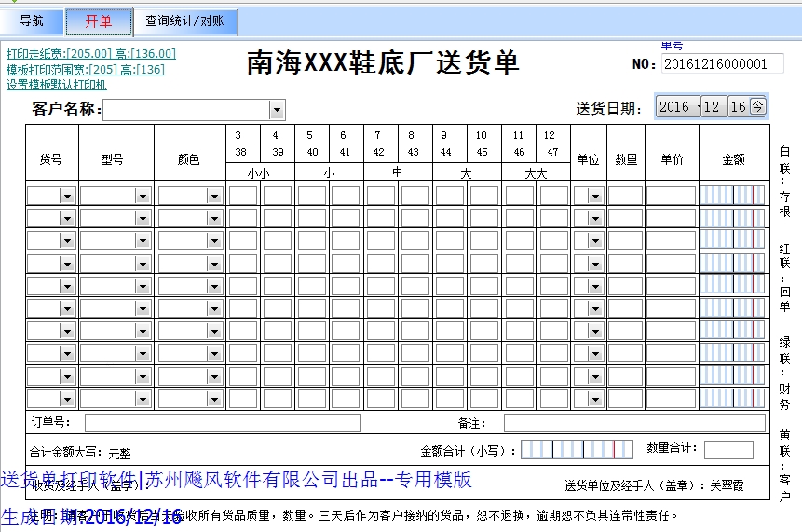Click the title 南海XXX鞋底厂送货单

pos(383,62)
